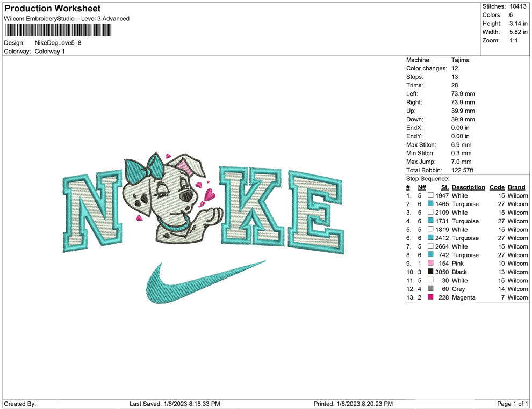Click the black swatch in stop 10
The height and width of the screenshot is (409, 532).
pos(430,272)
